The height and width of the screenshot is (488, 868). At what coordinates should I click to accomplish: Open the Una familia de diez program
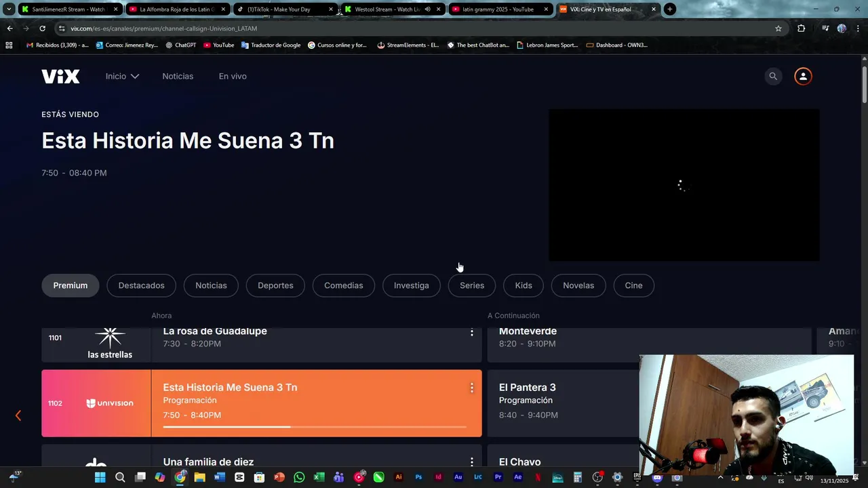click(317, 455)
